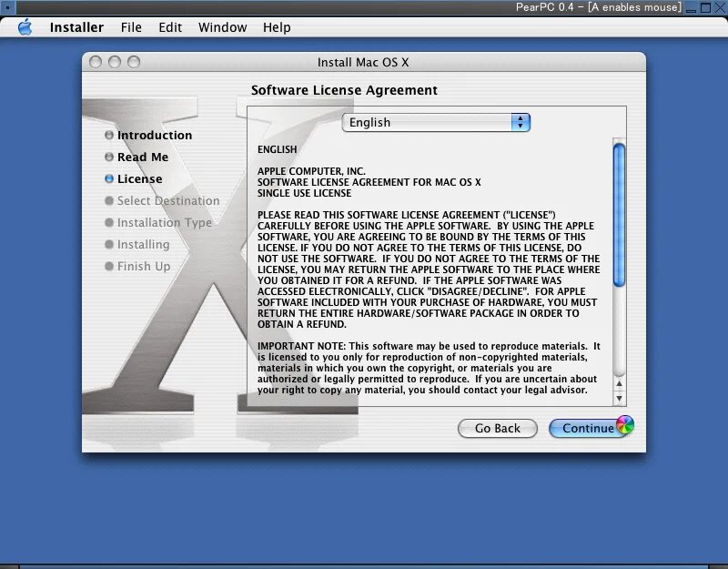Click the License step bullet
Image resolution: width=728 pixels, height=569 pixels.
(109, 178)
